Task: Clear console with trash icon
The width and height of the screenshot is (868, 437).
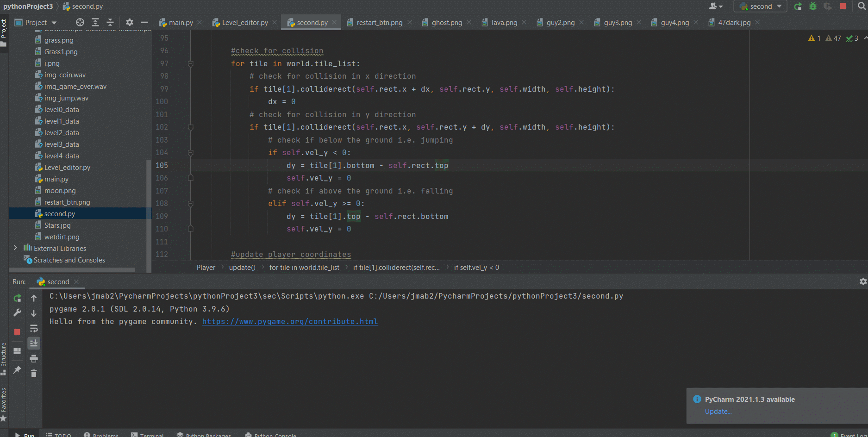Action: 34,373
